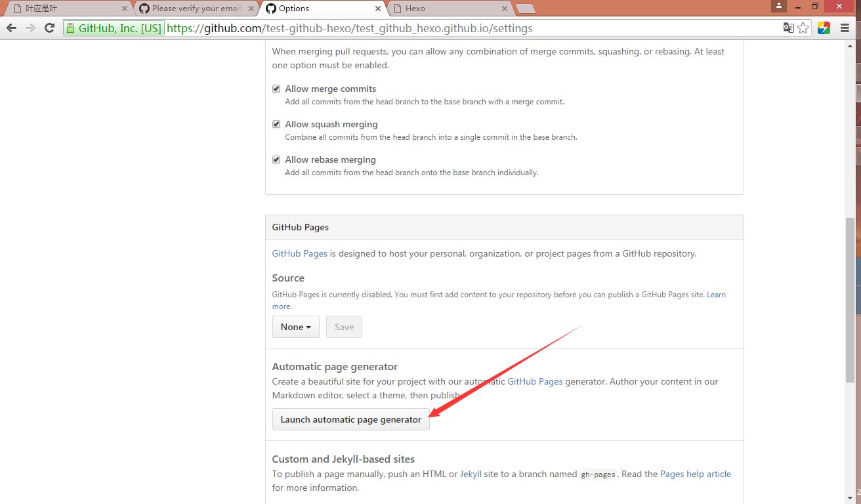Click the green padlock security icon
861x504 pixels.
coord(70,28)
